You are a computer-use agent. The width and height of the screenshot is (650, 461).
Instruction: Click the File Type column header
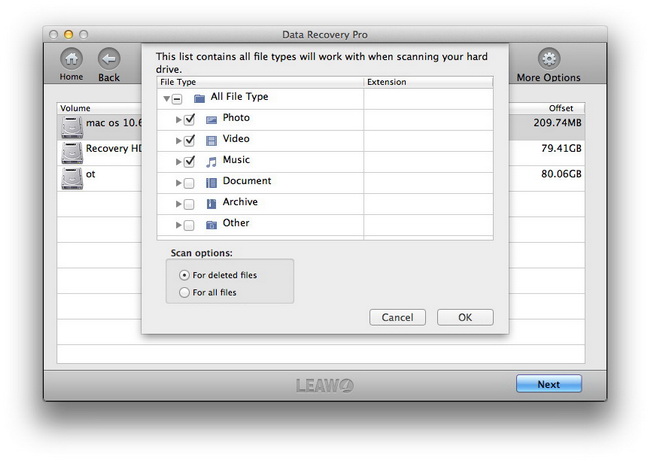click(260, 82)
